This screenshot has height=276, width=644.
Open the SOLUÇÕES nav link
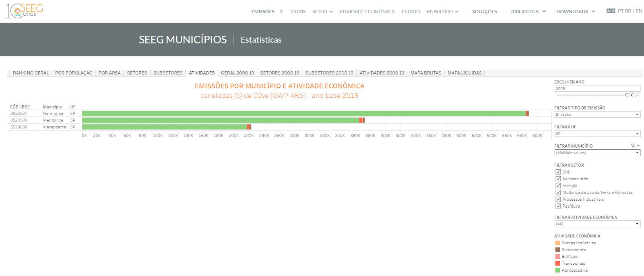tap(485, 12)
